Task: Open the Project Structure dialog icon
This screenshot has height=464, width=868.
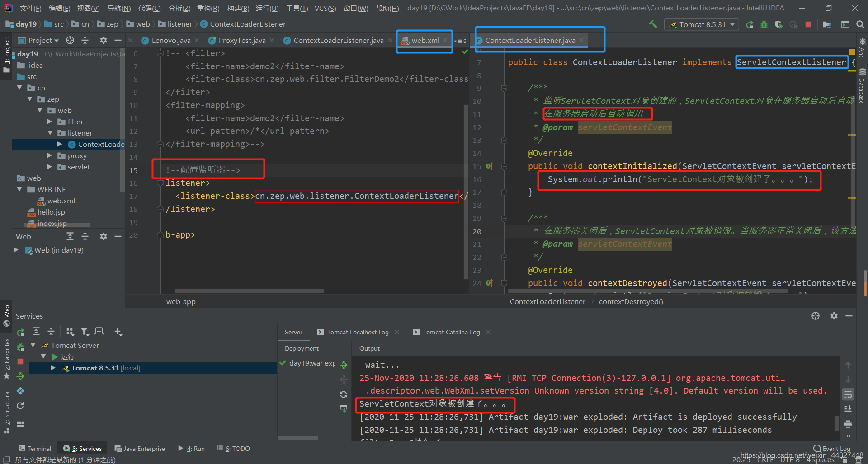Action: pyautogui.click(x=827, y=25)
